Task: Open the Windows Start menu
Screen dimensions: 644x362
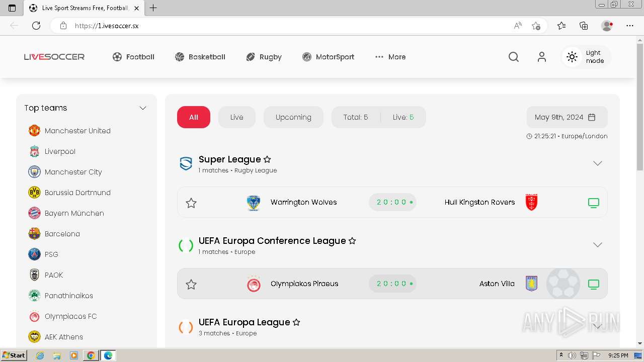Action: pos(14,355)
